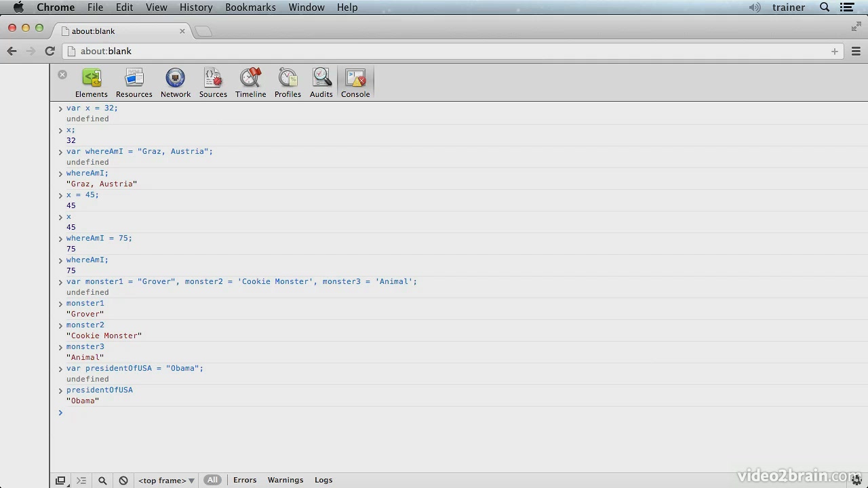The image size is (868, 488).
Task: Open the Window menu
Action: (307, 7)
